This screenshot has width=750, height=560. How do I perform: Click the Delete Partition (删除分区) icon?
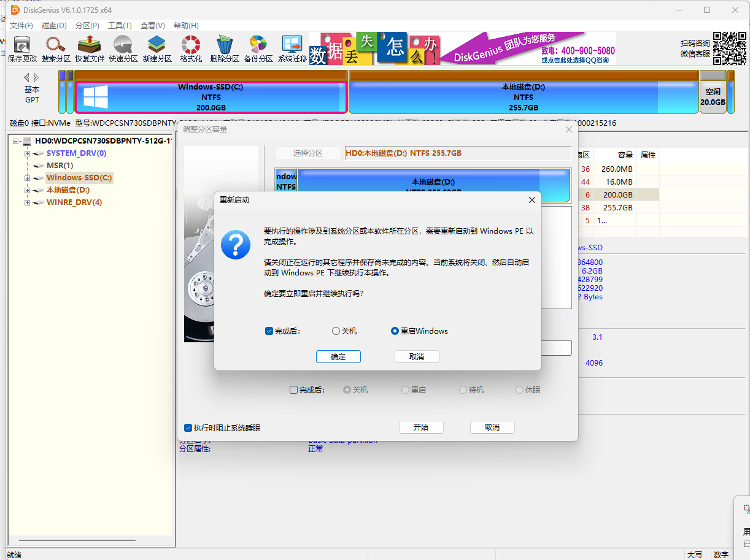pos(224,49)
